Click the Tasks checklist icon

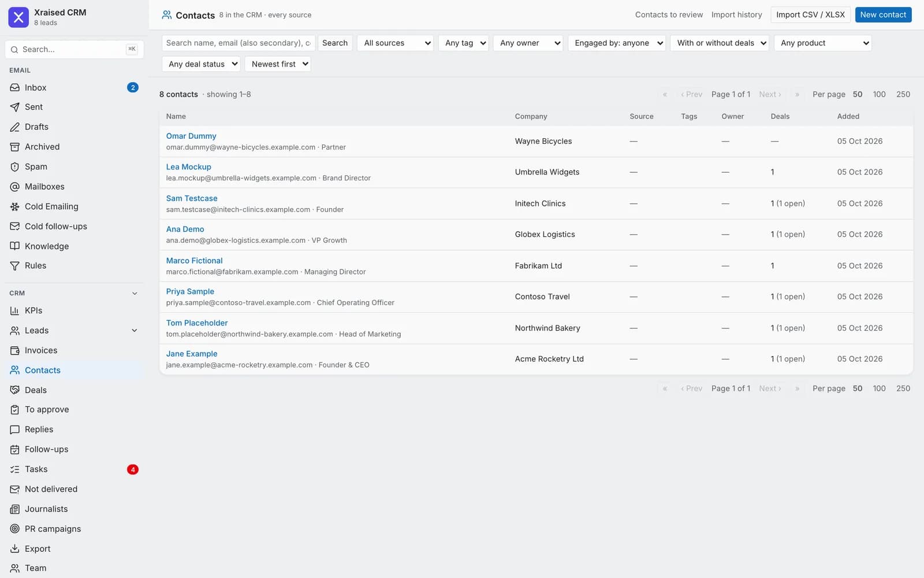15,469
